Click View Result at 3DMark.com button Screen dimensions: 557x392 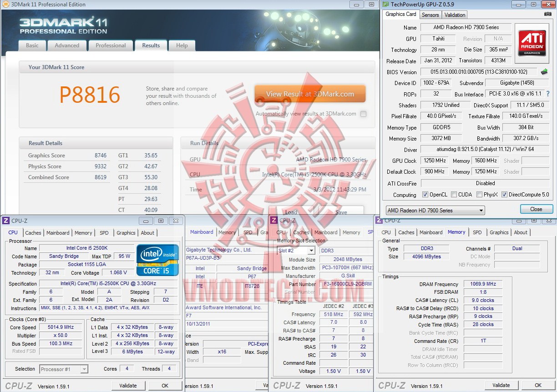(310, 94)
